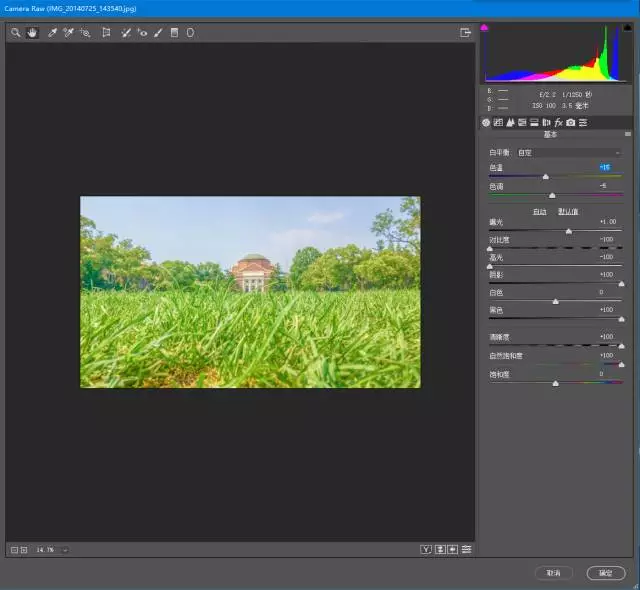The width and height of the screenshot is (640, 590).
Task: Click the 色调 tint value field
Action: pos(604,186)
